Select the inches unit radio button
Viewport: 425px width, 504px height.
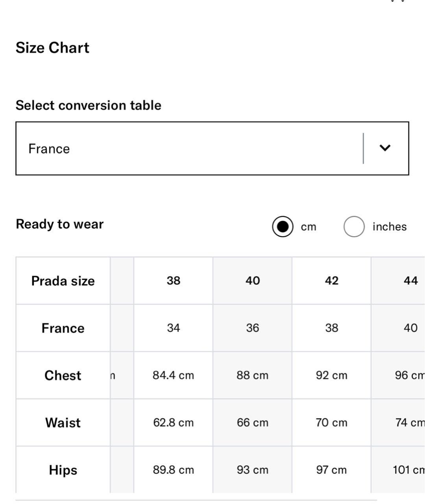coord(354,227)
